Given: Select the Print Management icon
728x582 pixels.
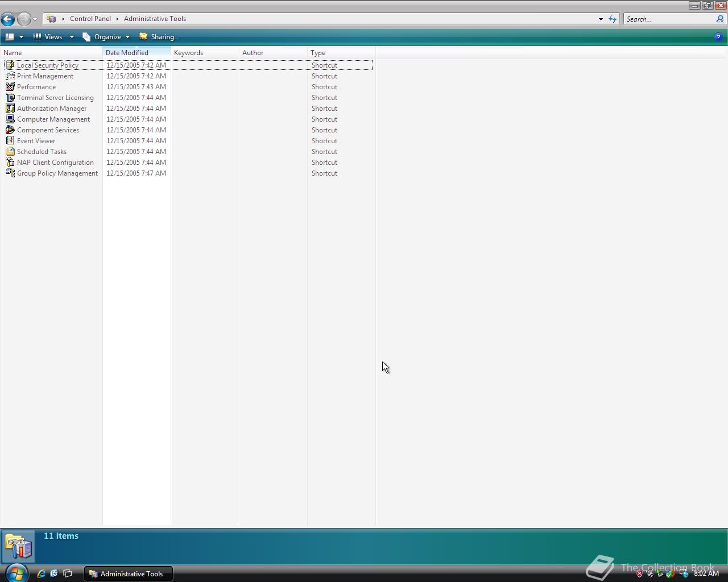Looking at the screenshot, I should (x=10, y=76).
